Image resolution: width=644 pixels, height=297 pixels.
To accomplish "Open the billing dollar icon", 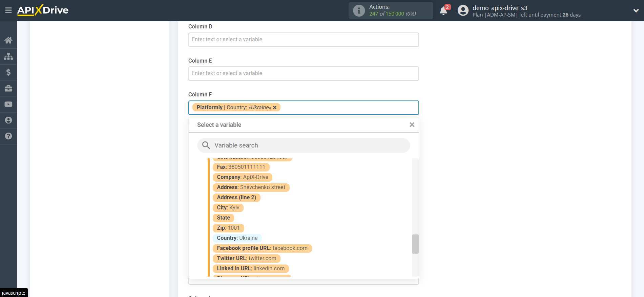I will (x=8, y=72).
